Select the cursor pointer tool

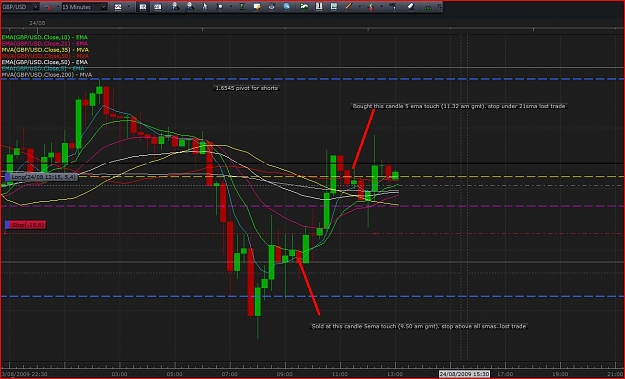[x=205, y=7]
